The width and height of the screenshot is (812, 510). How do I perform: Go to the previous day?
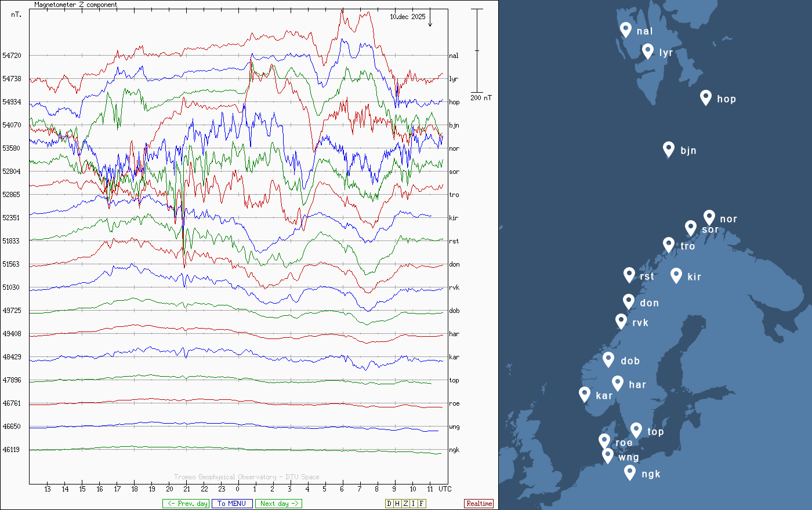click(x=186, y=504)
